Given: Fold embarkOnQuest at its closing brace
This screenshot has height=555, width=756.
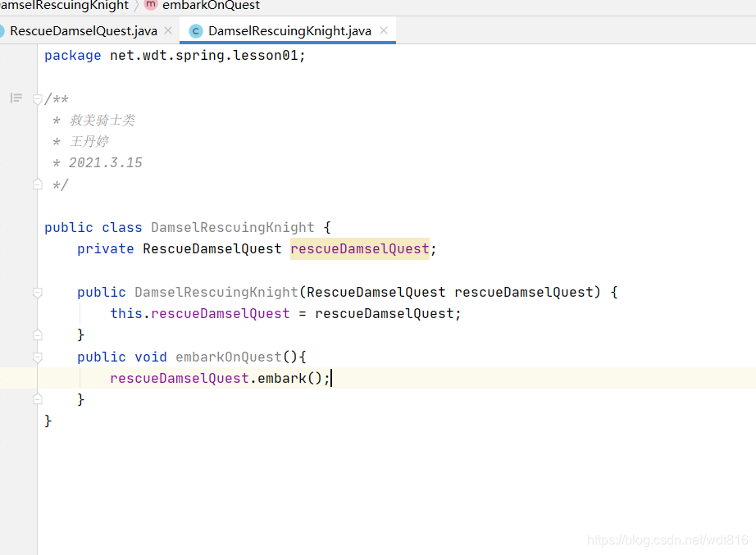Looking at the screenshot, I should click(x=37, y=399).
